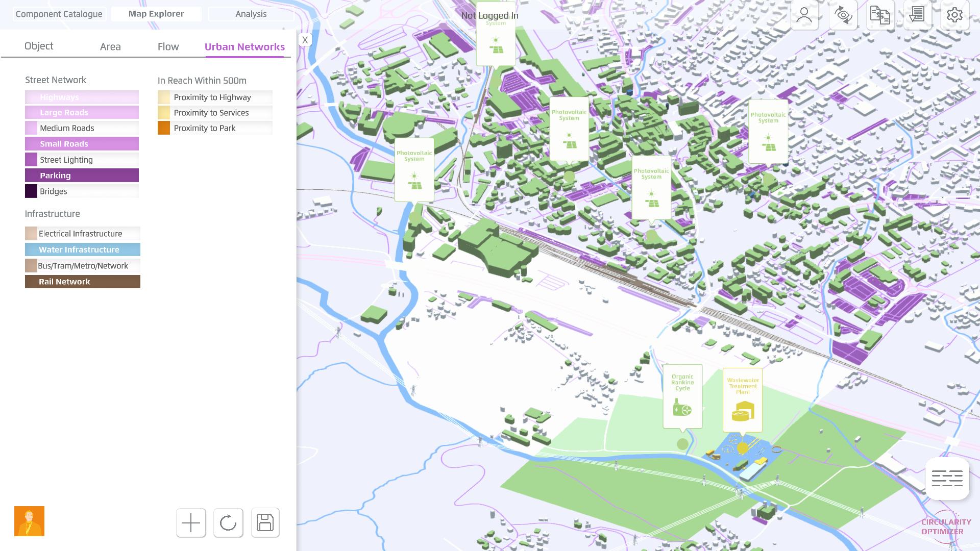The image size is (980, 551).
Task: Click the rotate view eye icon
Action: [x=843, y=15]
